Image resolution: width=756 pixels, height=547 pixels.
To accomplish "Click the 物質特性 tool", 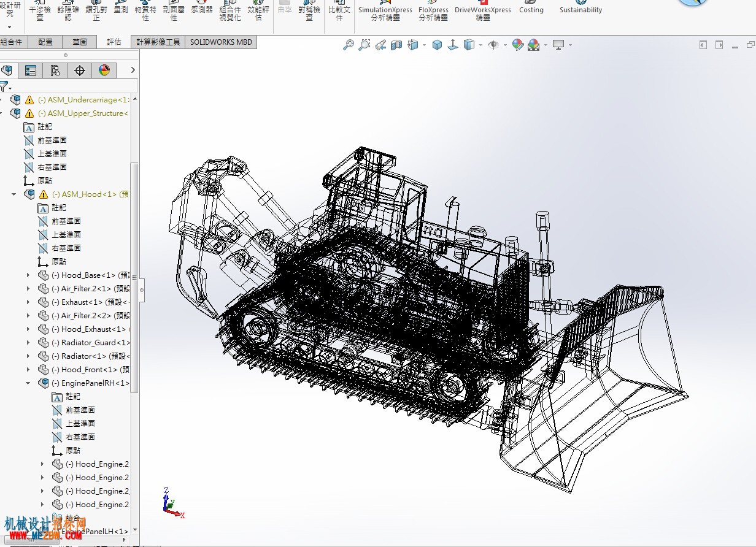I will pos(145,11).
